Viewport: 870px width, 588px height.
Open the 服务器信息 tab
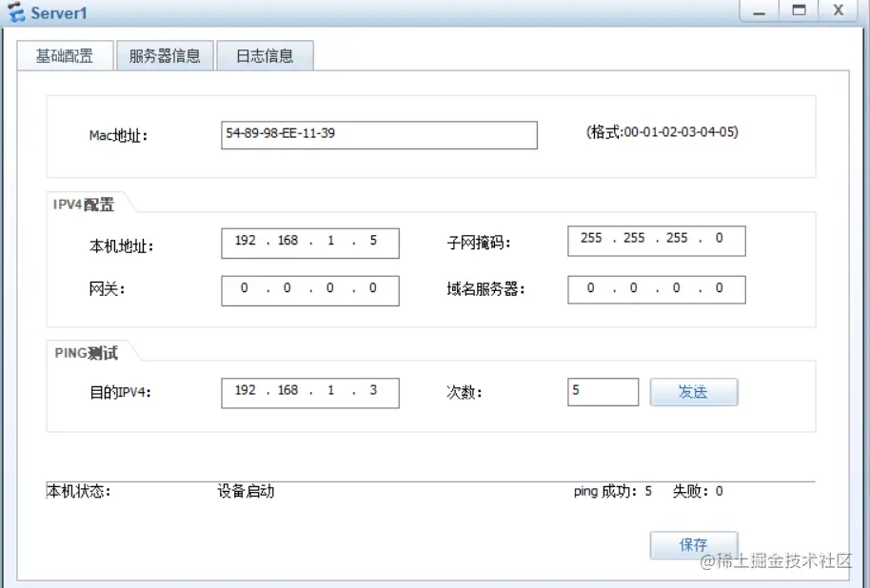tap(165, 55)
